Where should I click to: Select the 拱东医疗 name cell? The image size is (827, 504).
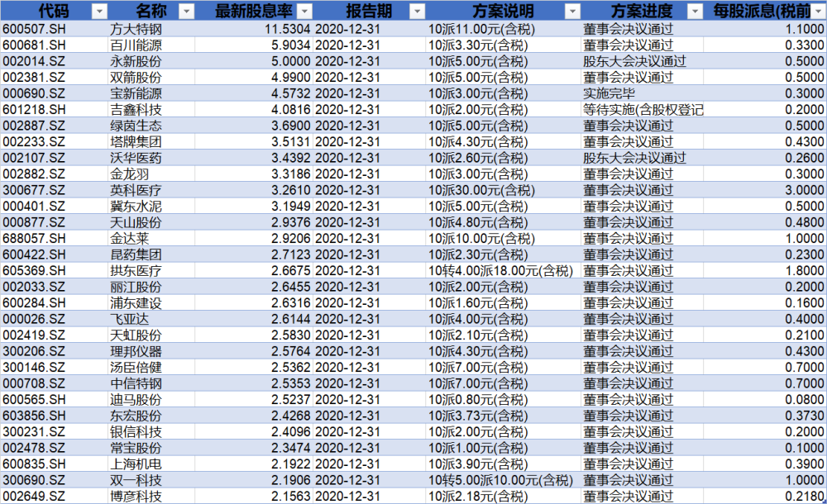[x=151, y=270]
